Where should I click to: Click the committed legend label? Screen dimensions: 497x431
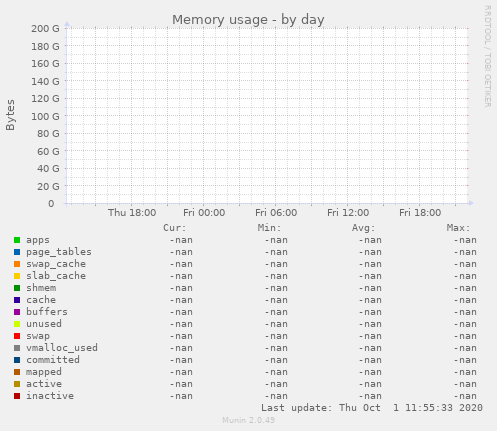click(x=53, y=360)
